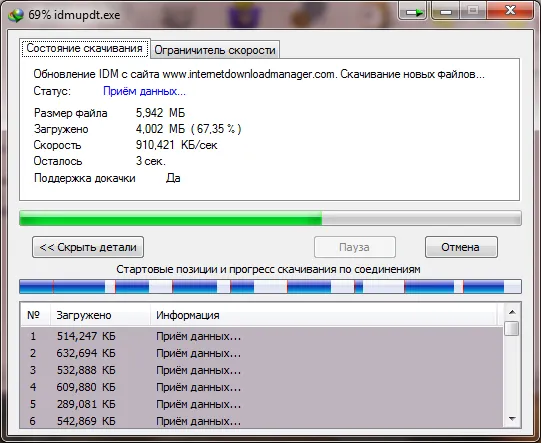Image resolution: width=541 pixels, height=443 pixels.
Task: Cancel download with Отмена button
Action: click(461, 247)
